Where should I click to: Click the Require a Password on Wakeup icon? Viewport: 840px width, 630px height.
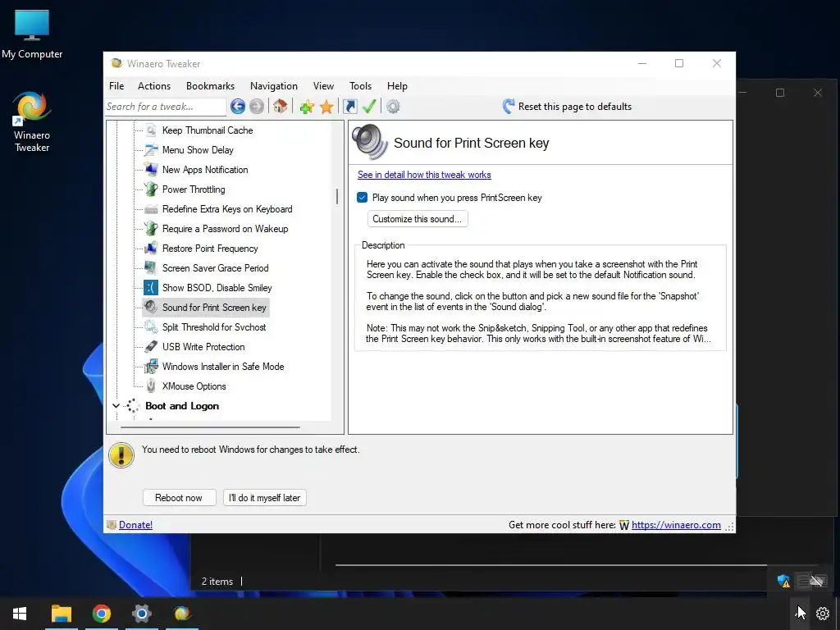point(151,229)
